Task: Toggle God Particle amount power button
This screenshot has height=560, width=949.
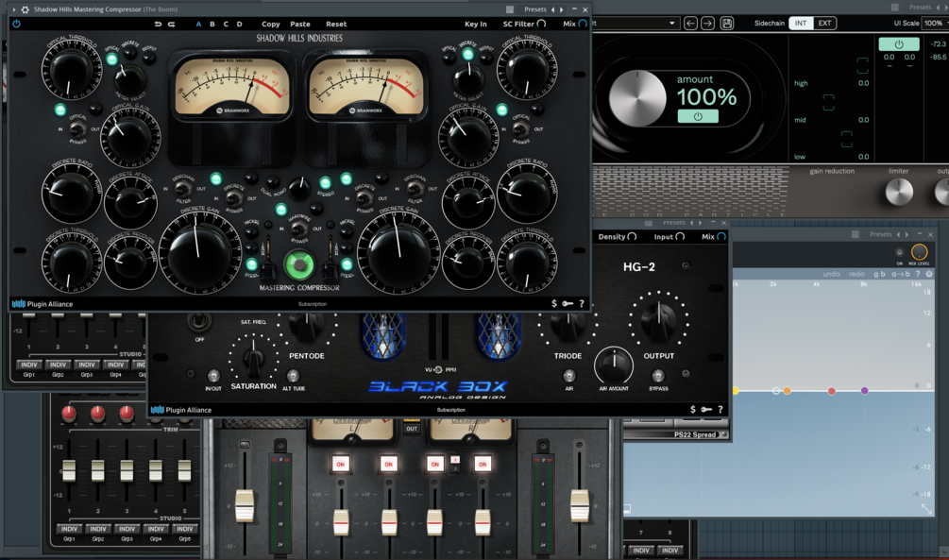Action: [698, 116]
